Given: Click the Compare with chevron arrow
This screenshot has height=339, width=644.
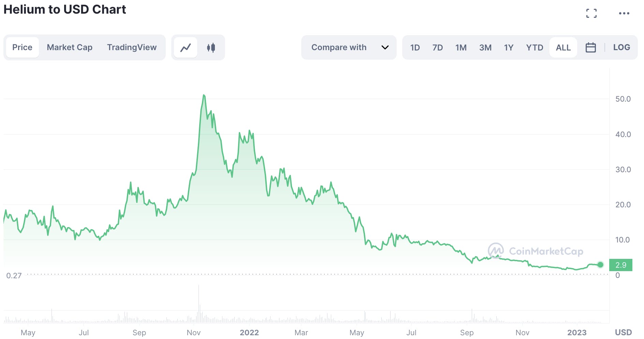Looking at the screenshot, I should coord(385,47).
